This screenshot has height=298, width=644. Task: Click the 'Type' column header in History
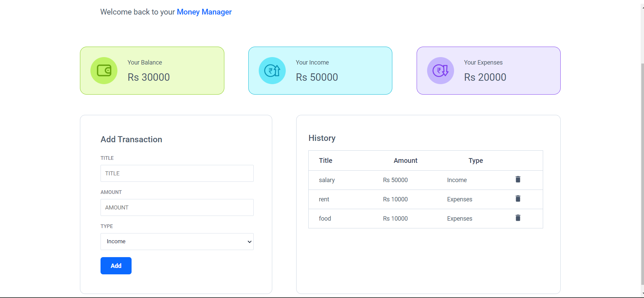tap(476, 160)
